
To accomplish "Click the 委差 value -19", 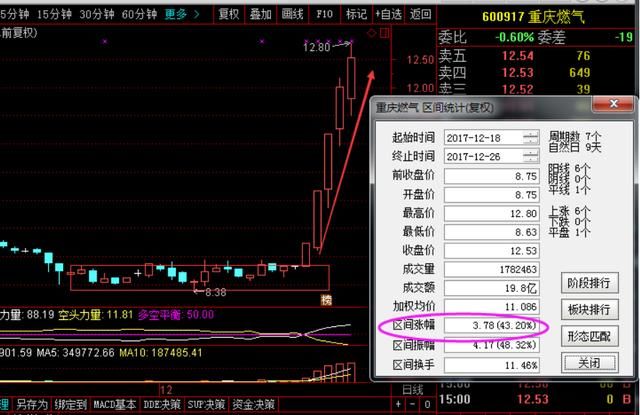I will [x=624, y=38].
